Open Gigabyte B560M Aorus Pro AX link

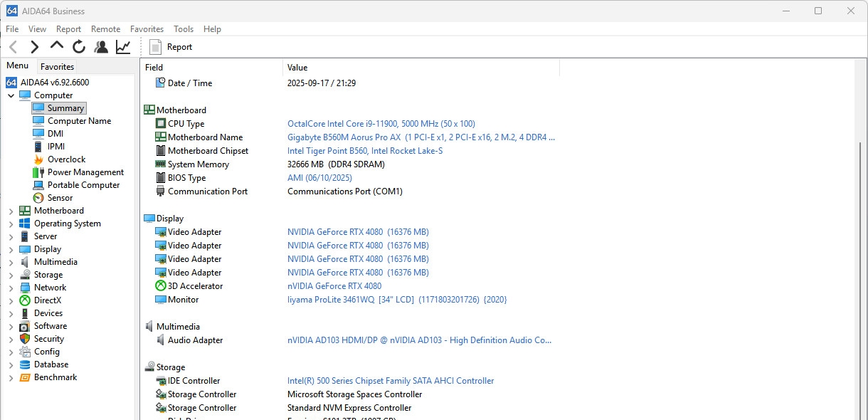coord(421,137)
